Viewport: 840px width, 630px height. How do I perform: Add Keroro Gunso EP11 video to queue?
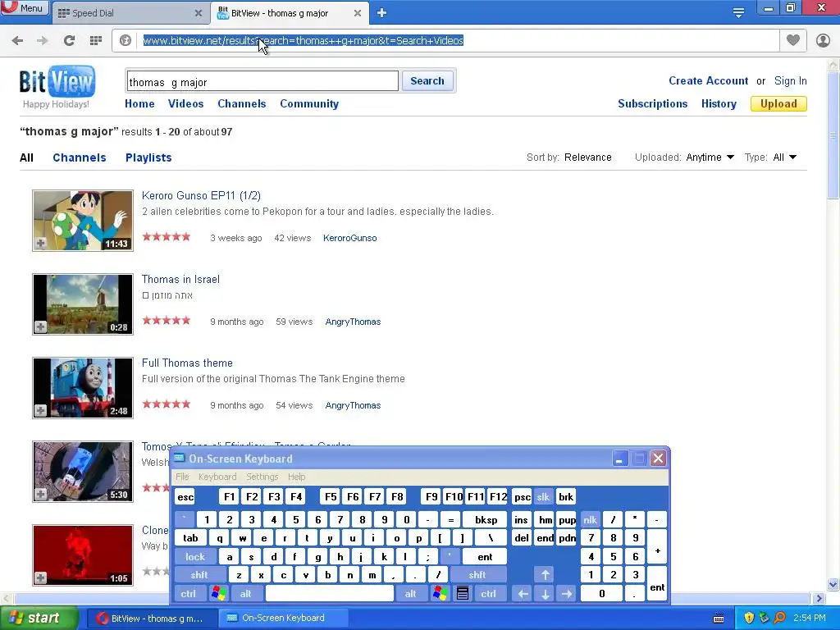click(x=41, y=243)
